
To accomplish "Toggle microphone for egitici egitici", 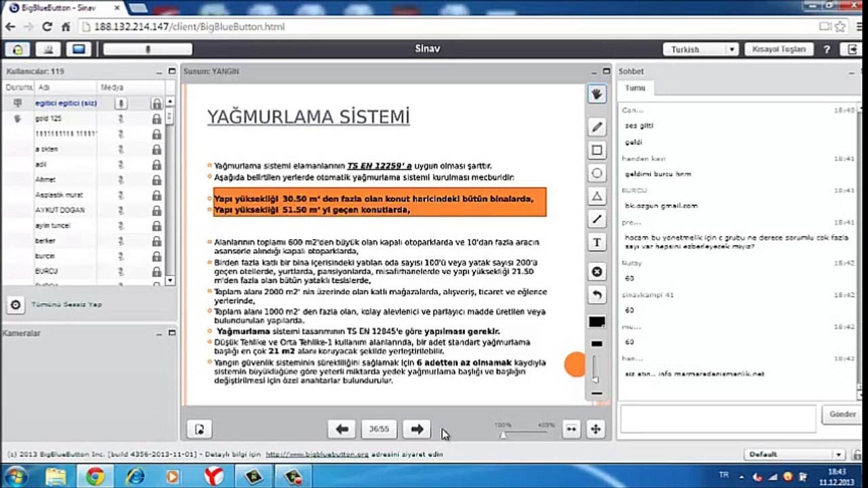I will click(x=121, y=103).
